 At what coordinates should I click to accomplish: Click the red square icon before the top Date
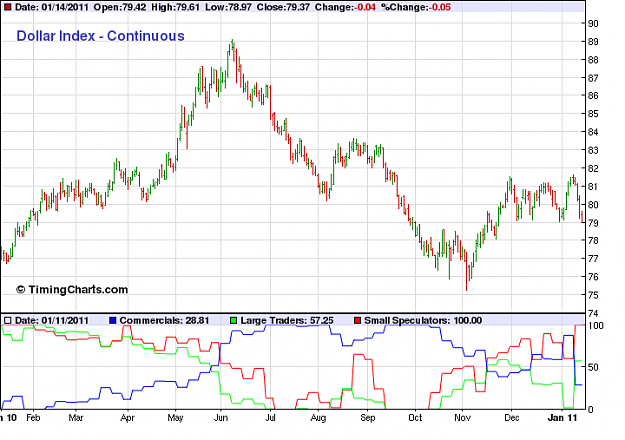(7, 8)
